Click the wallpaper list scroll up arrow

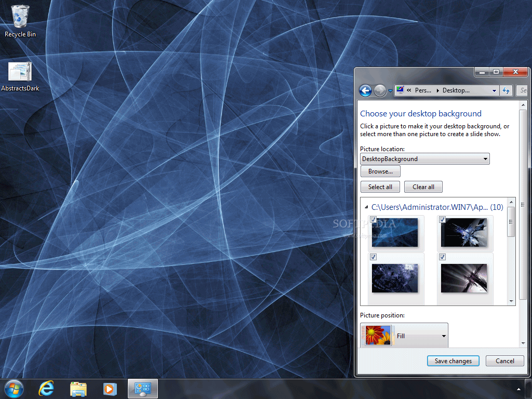pos(511,202)
